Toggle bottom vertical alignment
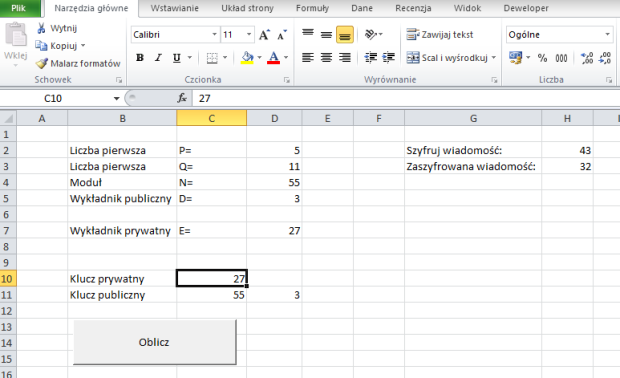The height and width of the screenshot is (378, 620). pos(345,34)
